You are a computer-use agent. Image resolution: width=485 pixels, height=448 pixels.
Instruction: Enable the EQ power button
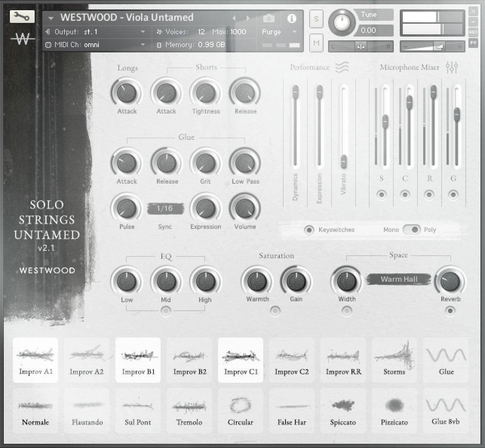point(166,311)
